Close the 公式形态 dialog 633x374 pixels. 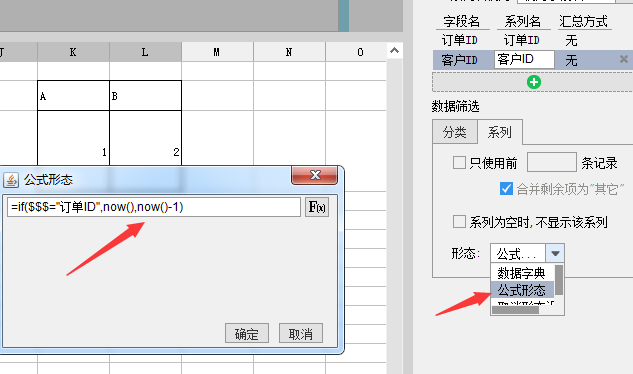314,175
